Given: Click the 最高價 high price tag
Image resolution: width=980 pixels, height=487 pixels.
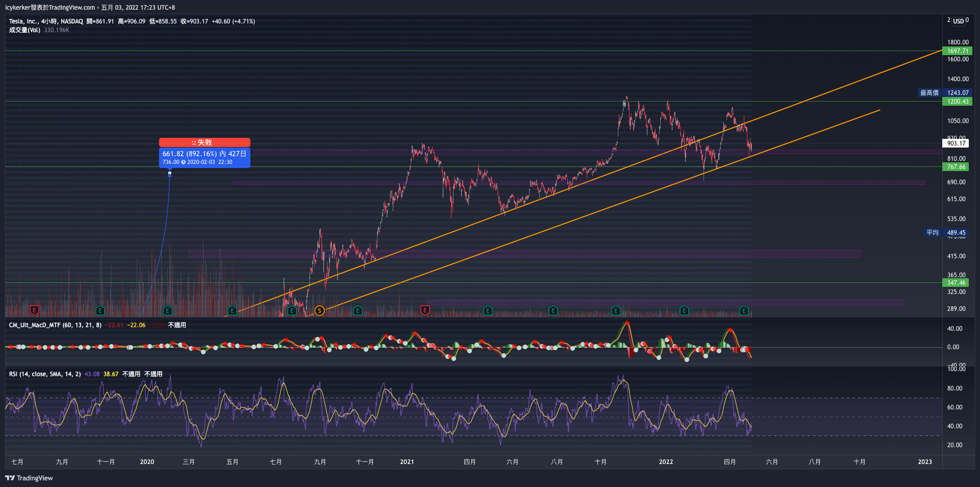Looking at the screenshot, I should (929, 93).
